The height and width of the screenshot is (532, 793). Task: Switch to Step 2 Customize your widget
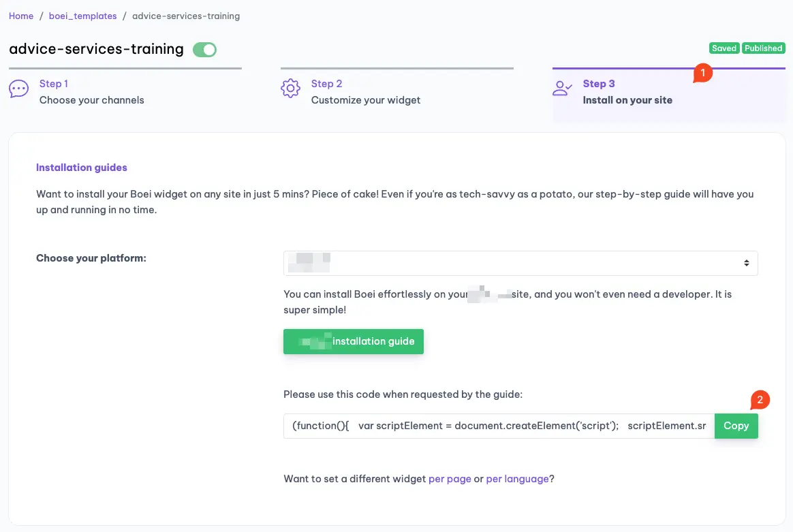365,92
